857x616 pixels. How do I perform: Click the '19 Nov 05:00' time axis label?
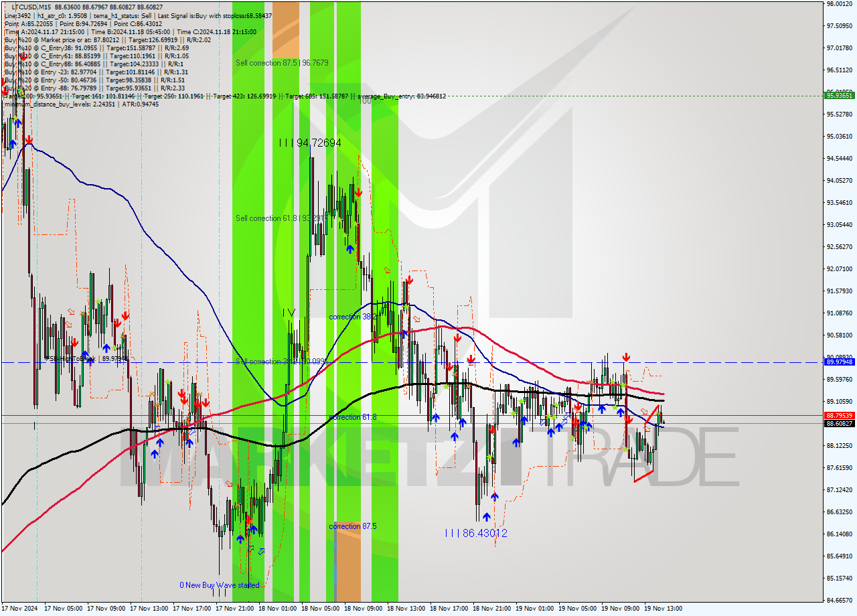577,609
